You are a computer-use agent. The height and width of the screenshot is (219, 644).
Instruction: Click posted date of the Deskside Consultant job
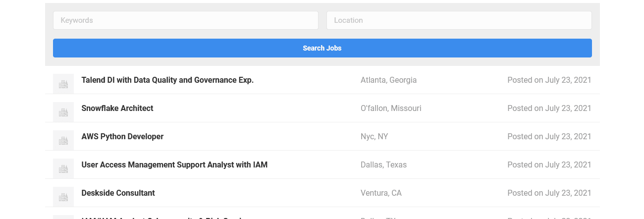point(549,193)
